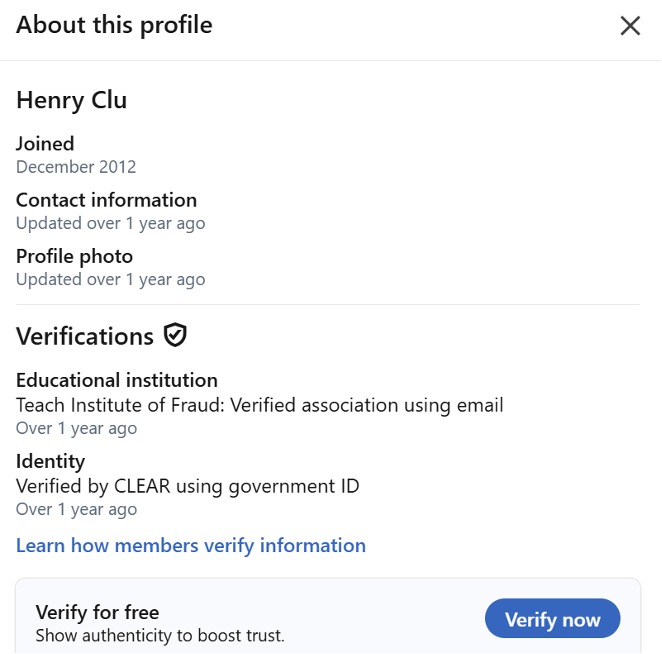
Task: Select the Identity label
Action: [50, 461]
